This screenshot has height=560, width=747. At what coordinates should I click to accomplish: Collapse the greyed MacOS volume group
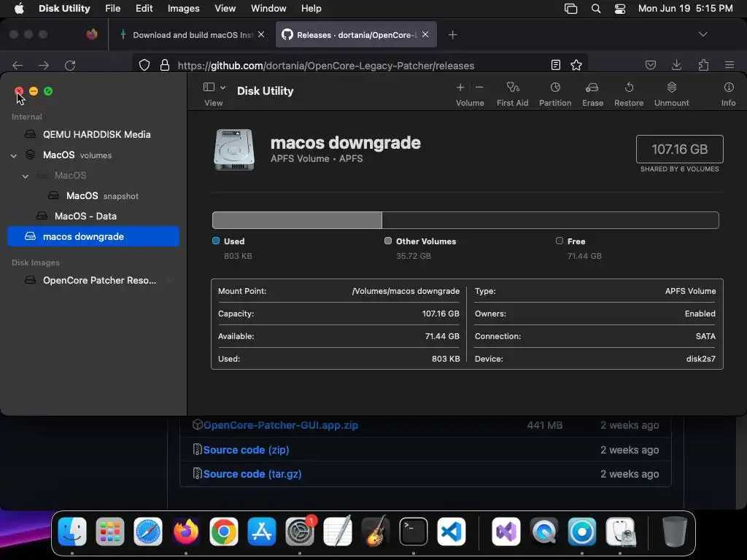tap(26, 176)
